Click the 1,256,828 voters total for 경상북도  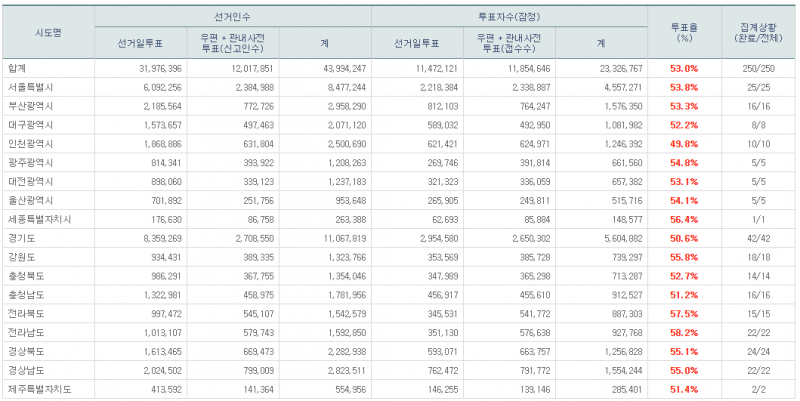[622, 352]
